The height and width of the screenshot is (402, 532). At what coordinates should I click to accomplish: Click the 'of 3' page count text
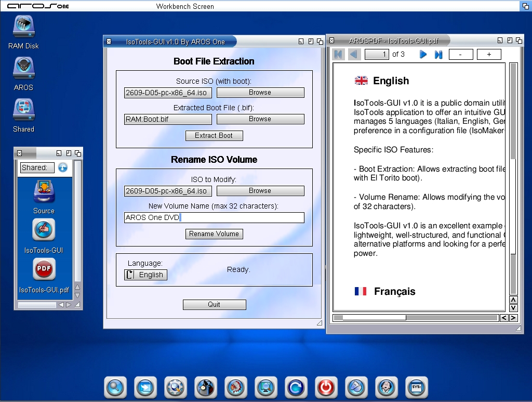pyautogui.click(x=398, y=54)
